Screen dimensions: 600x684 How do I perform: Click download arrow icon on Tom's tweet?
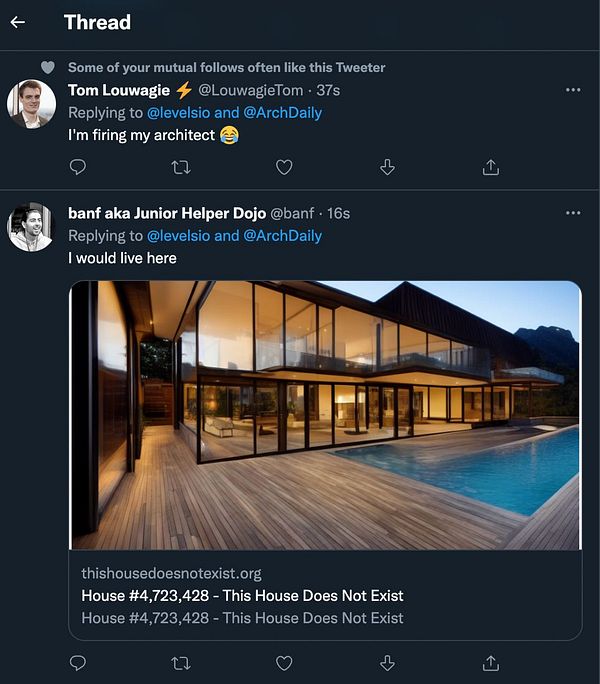387,167
